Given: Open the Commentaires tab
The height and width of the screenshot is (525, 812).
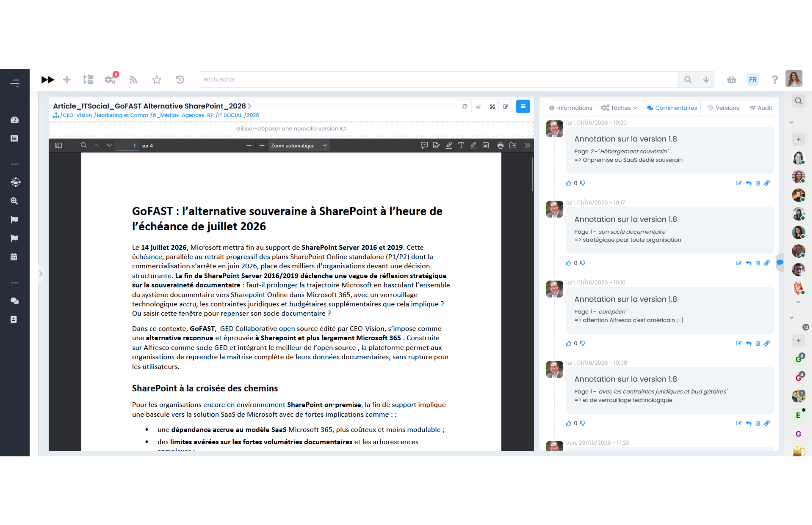Looking at the screenshot, I should (671, 108).
